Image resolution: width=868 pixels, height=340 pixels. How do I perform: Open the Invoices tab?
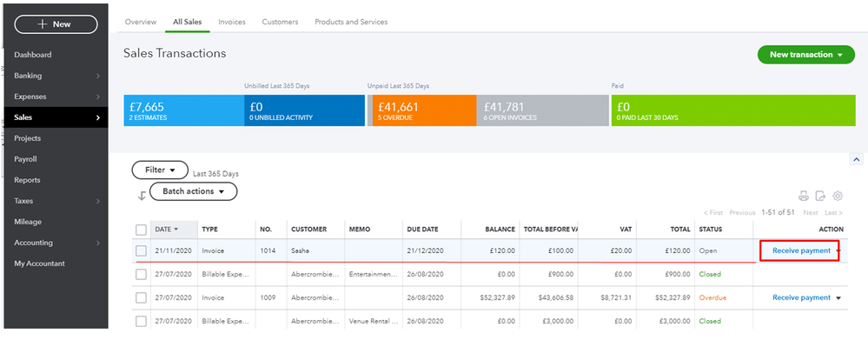pos(232,22)
